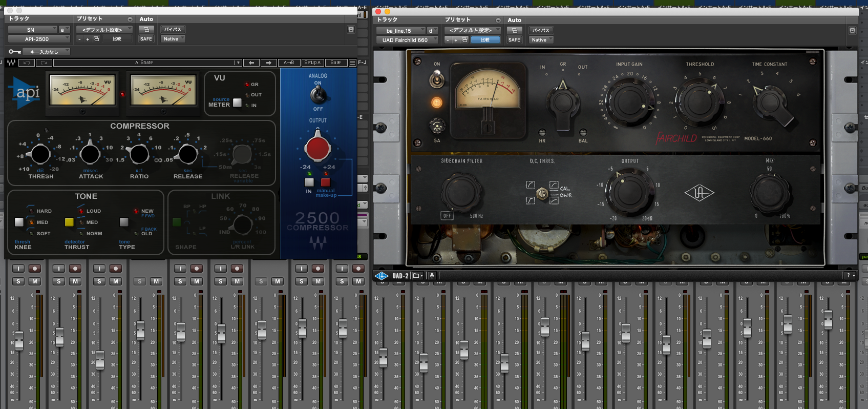Click the red OUTPUT knob on API-2500
The image size is (868, 409).
pos(317,148)
